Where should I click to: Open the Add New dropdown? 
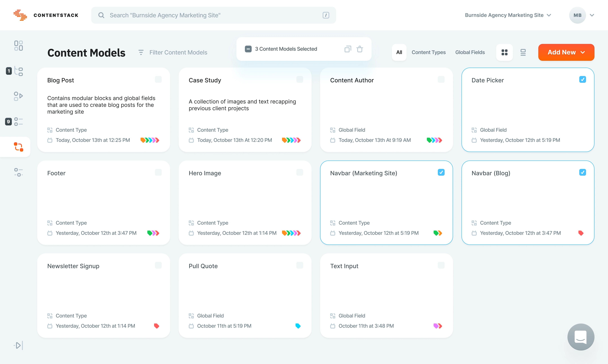tap(566, 52)
